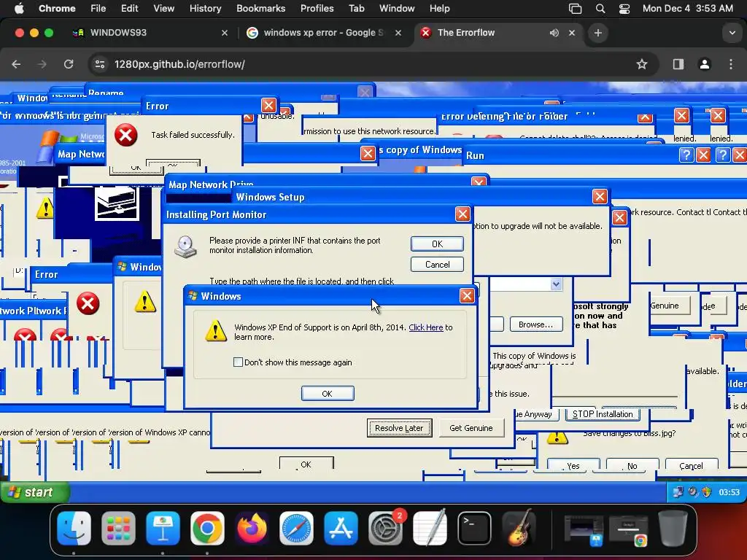
Task: Open the History menu
Action: click(x=205, y=9)
